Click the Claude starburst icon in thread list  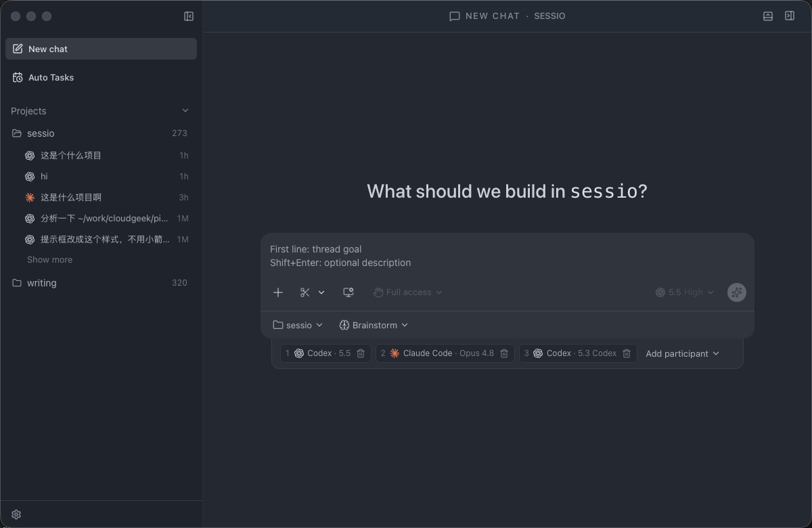click(x=30, y=197)
